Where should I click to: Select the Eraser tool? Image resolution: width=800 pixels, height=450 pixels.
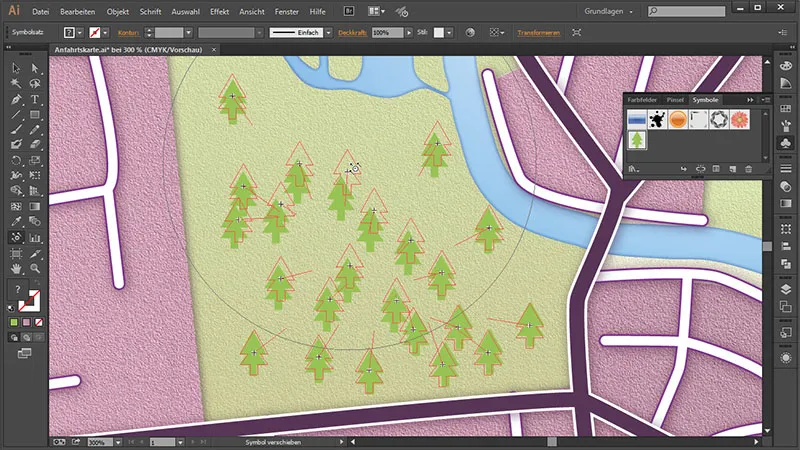coord(35,145)
